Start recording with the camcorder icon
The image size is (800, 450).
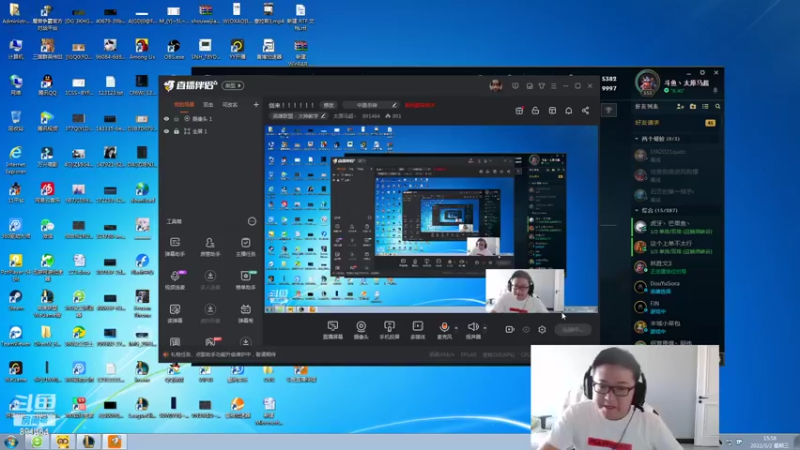point(510,330)
